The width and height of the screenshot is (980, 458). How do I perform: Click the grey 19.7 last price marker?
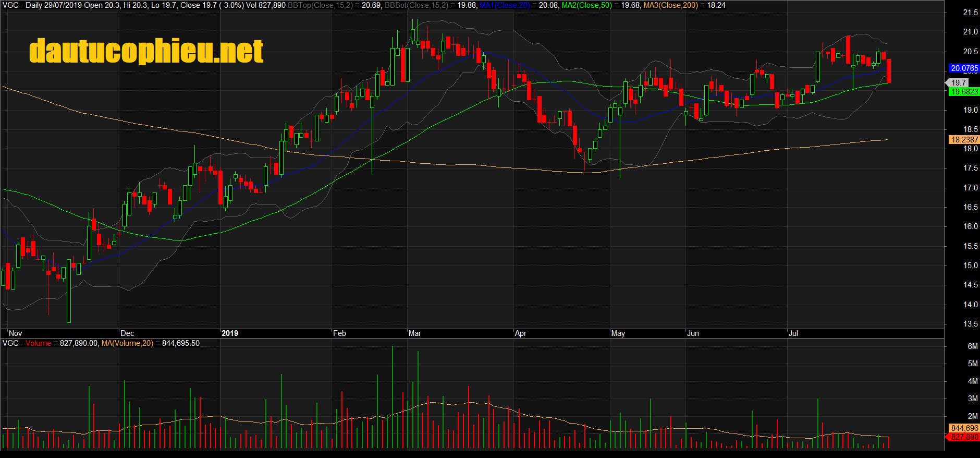[958, 83]
